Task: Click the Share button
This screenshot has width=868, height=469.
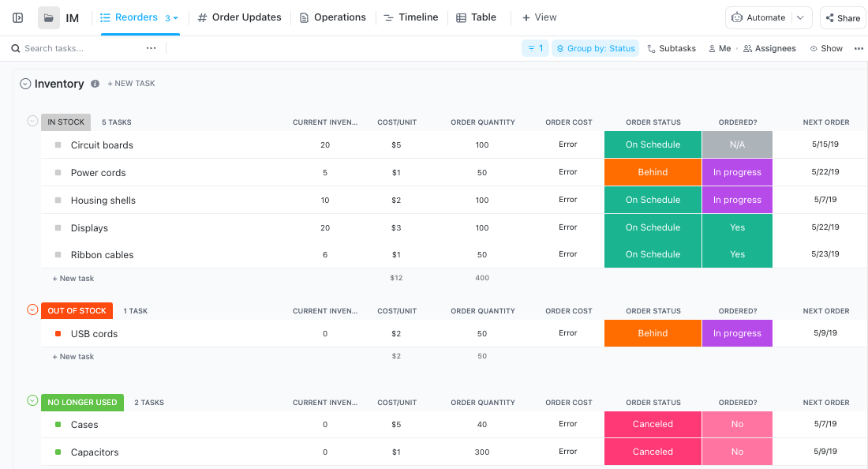Action: point(842,17)
